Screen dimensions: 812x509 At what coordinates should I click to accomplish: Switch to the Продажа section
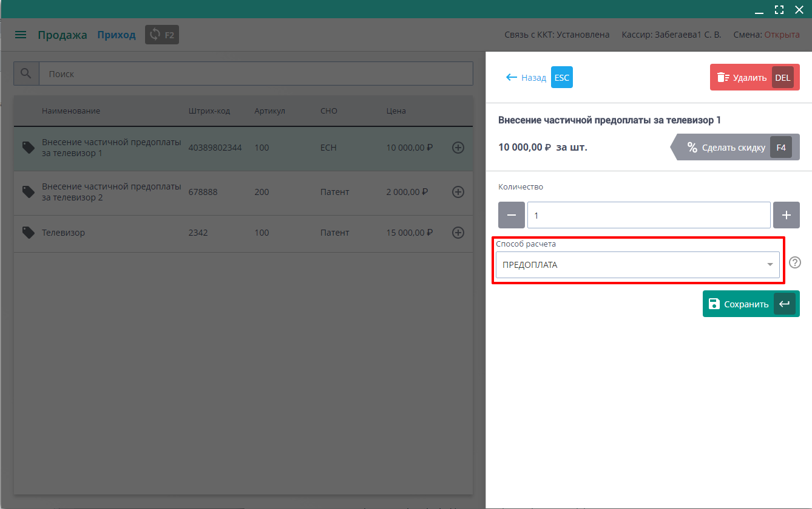pyautogui.click(x=63, y=35)
